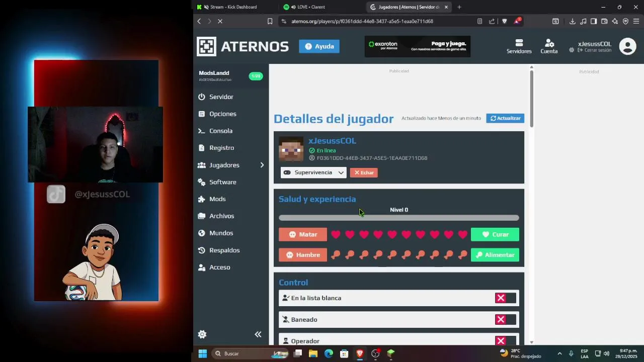
Task: Open Brave VPN shield icon
Action: coord(625,21)
